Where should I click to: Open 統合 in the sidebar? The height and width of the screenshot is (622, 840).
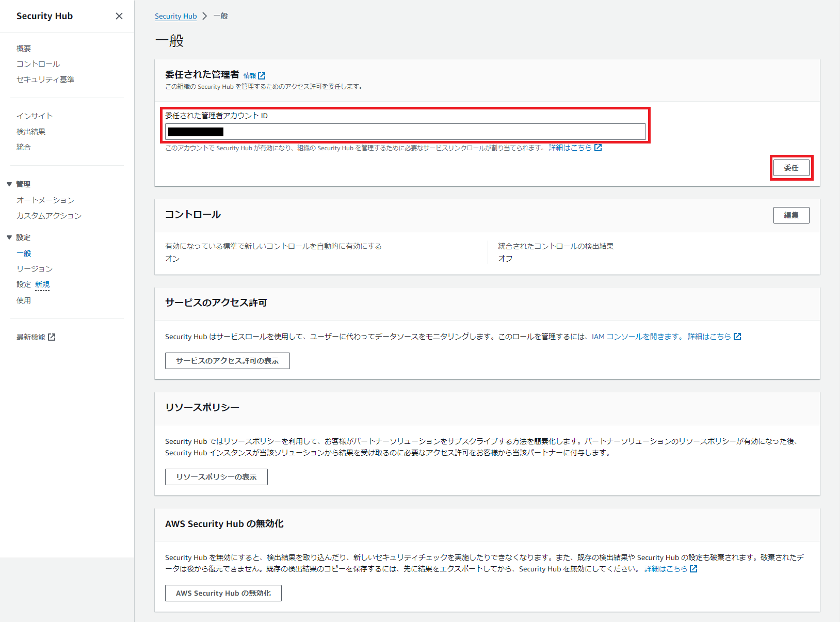24,147
